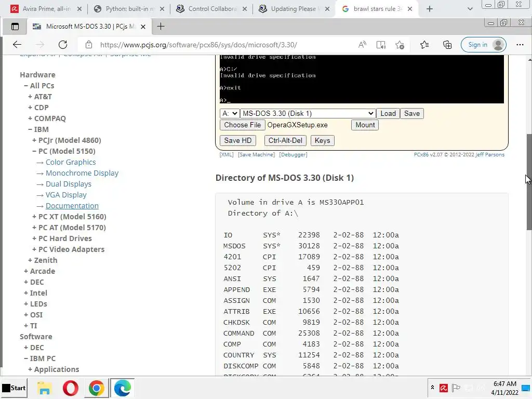Open the drive A: dropdown
This screenshot has height=399, width=532.
(229, 113)
